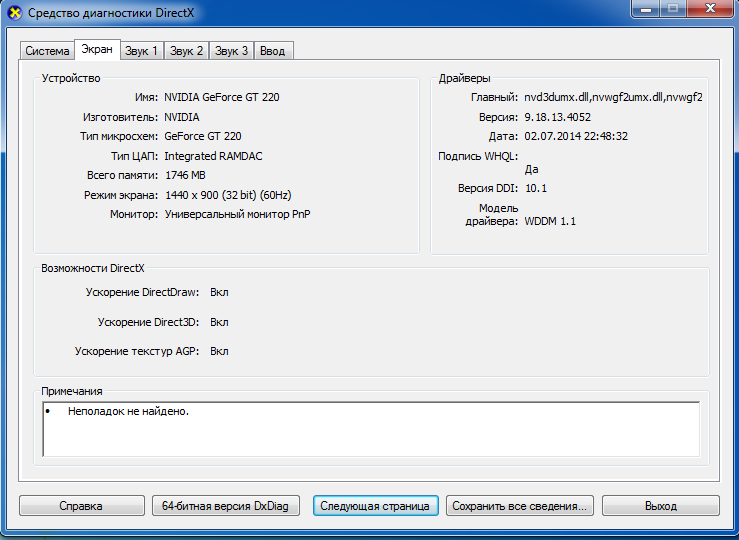Viewport: 739px width, 540px height.
Task: Click inside the Примечания notes box
Action: tap(371, 429)
